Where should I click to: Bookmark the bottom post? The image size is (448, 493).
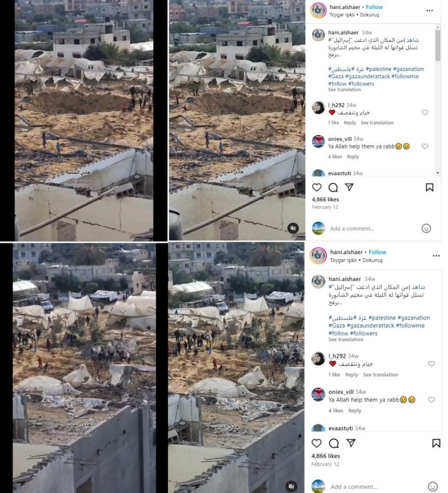[x=436, y=443]
